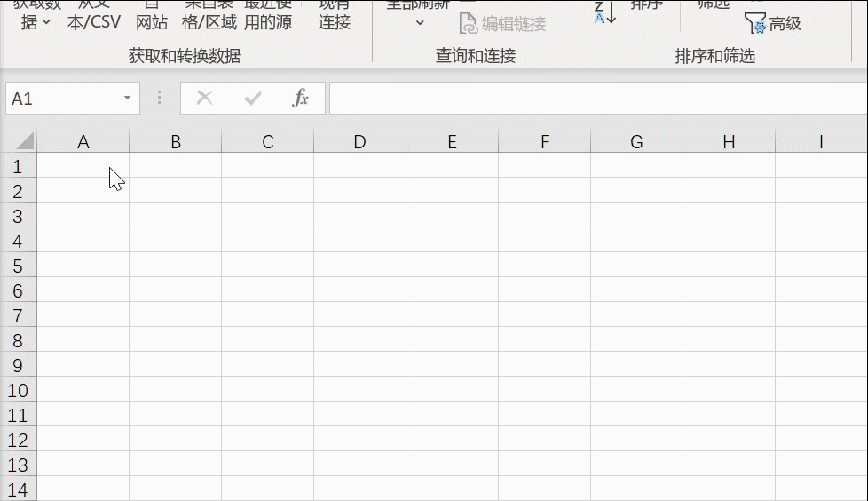Select row 1 header

click(x=18, y=166)
